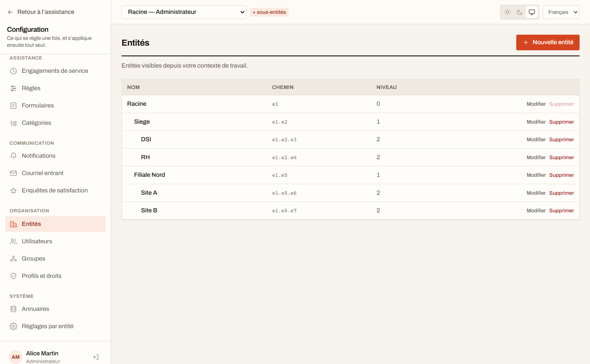Click the CHEMIN column header
590x364 pixels.
(x=283, y=87)
